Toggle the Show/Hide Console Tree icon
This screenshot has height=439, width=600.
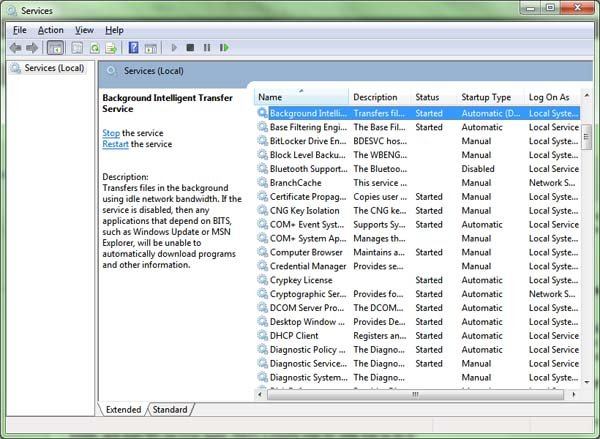(x=55, y=48)
